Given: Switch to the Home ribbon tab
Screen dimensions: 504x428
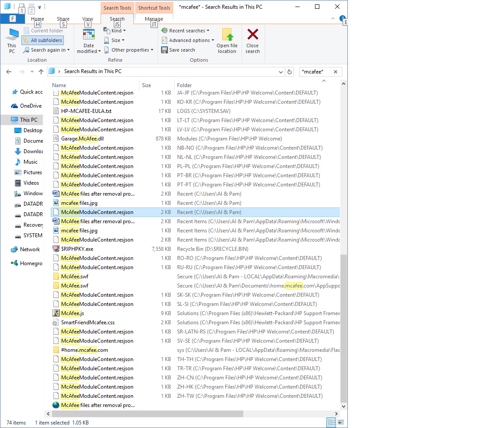Looking at the screenshot, I should click(x=38, y=19).
